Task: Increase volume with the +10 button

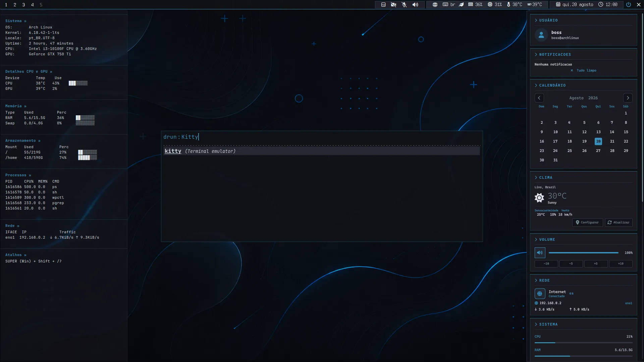Action: click(x=621, y=264)
